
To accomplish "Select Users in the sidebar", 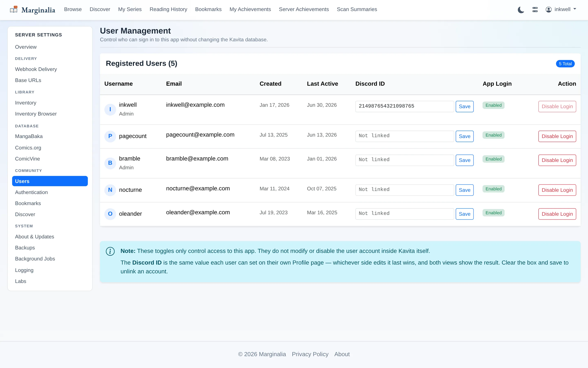I will tap(50, 181).
